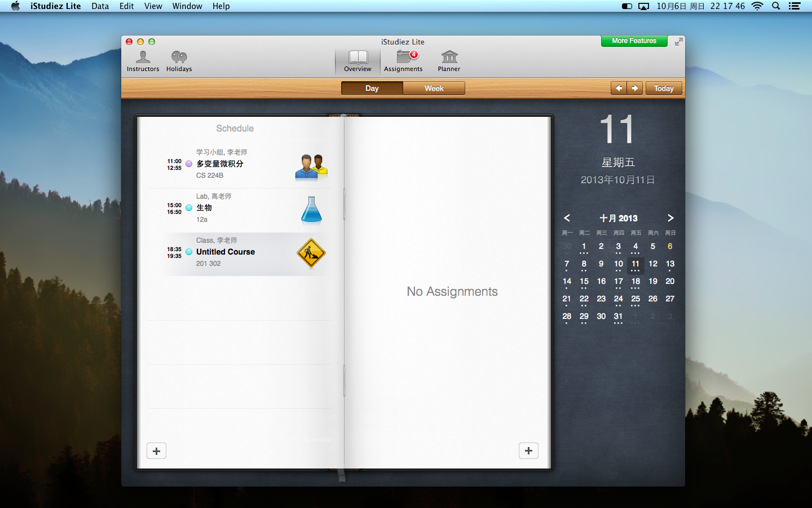The image size is (812, 508).
Task: Click cyan color dot of 生物
Action: coord(189,208)
